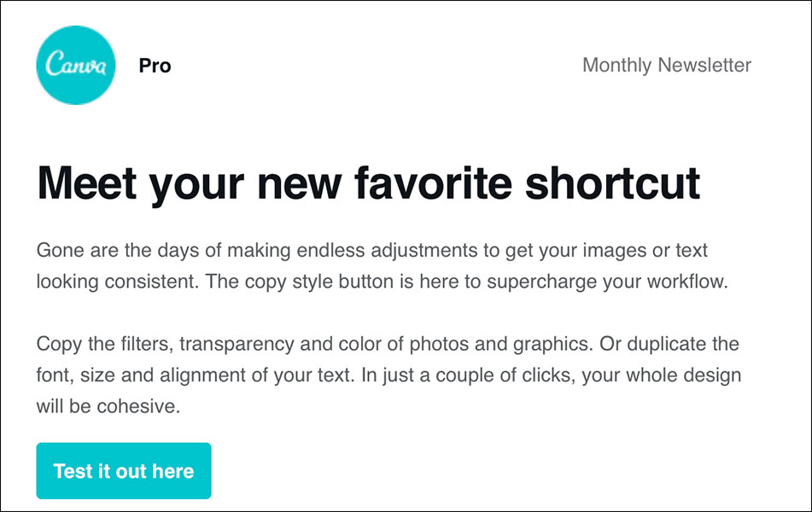Screen dimensions: 812x512
Task: Click the line will be cohesive
Action: (108, 406)
